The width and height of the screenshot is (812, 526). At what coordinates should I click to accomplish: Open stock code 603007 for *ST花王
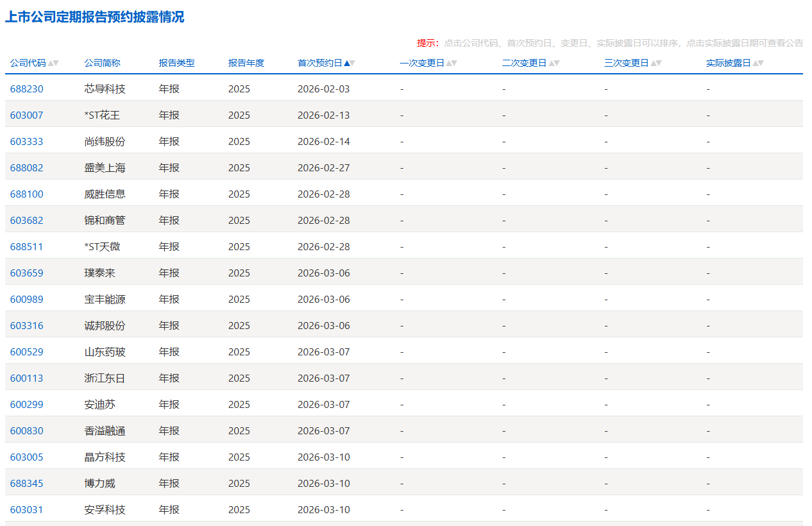[26, 115]
